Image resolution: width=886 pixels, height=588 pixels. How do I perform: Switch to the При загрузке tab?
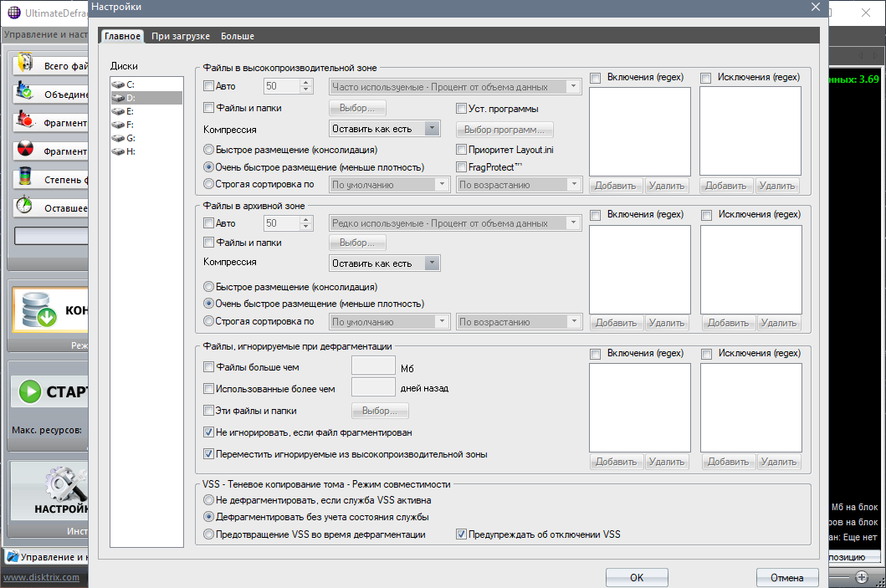180,36
